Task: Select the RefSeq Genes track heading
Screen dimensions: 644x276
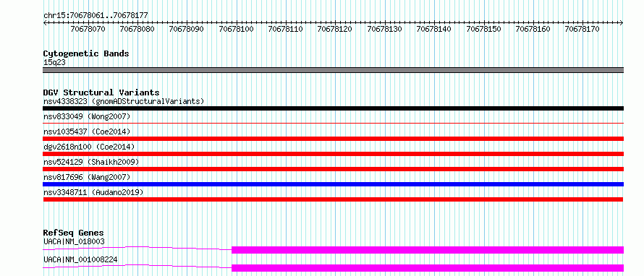Action: click(74, 233)
